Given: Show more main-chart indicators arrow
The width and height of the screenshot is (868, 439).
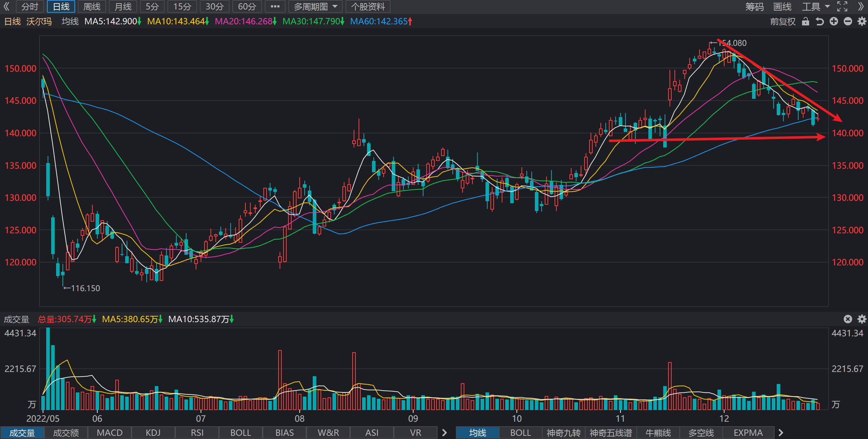Looking at the screenshot, I should click(781, 433).
